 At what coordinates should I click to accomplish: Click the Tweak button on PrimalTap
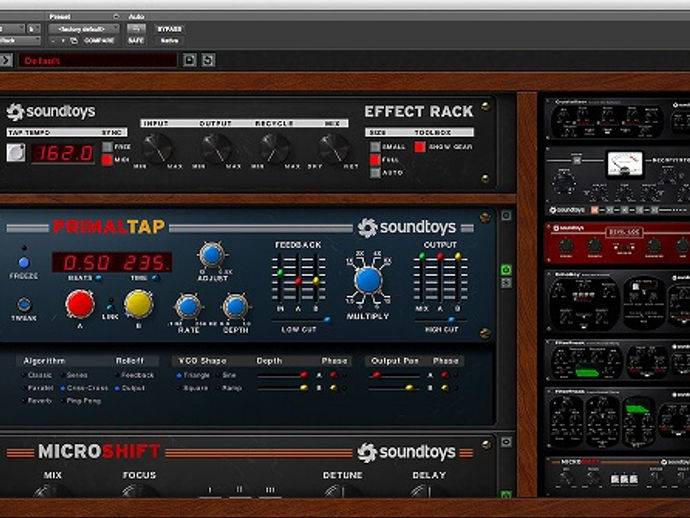coord(24,305)
